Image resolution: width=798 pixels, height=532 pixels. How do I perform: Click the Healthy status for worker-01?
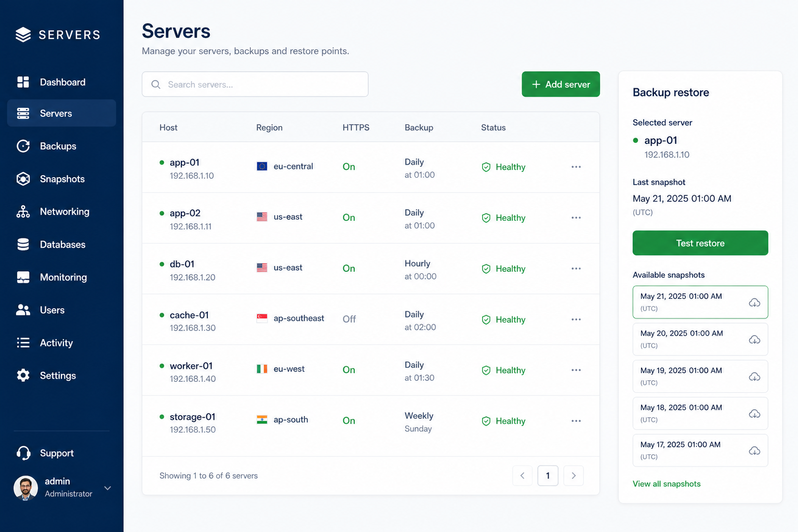503,370
